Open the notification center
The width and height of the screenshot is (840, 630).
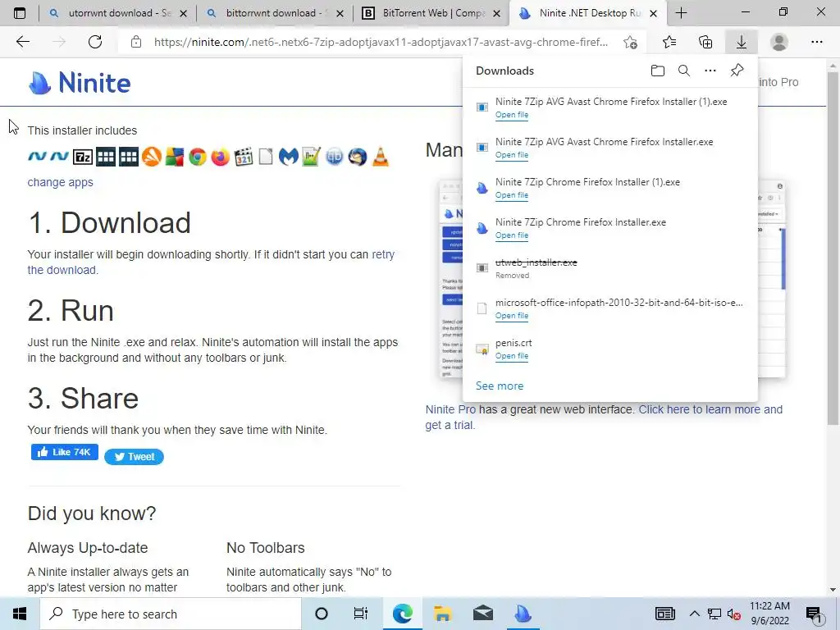click(x=814, y=614)
